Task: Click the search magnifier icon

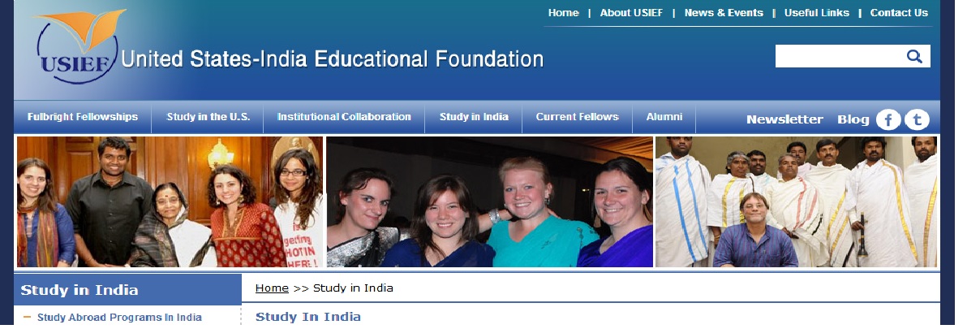Action: click(x=914, y=56)
